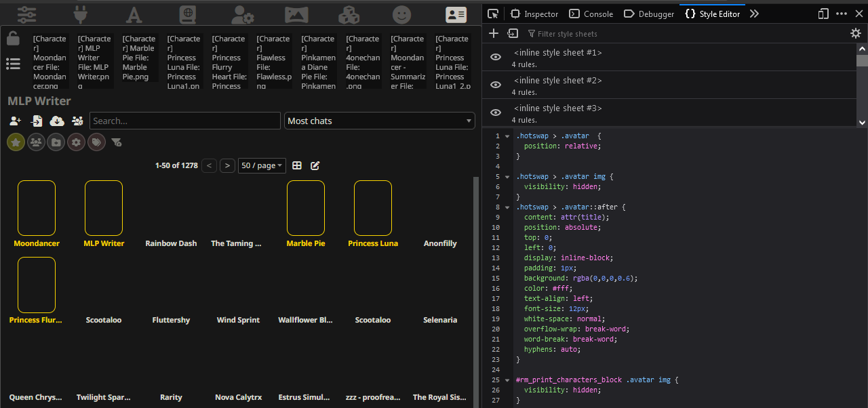Screen dimensions: 868x408
Task: Open the User Settings person-gear icon
Action: click(x=242, y=14)
